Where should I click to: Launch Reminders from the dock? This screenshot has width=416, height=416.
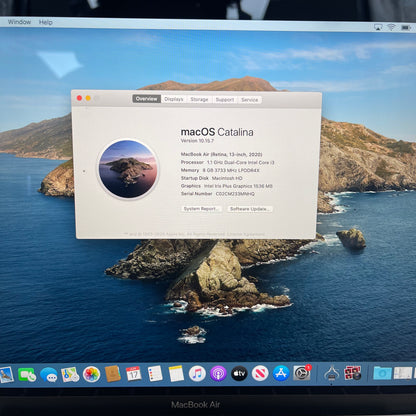155,373
